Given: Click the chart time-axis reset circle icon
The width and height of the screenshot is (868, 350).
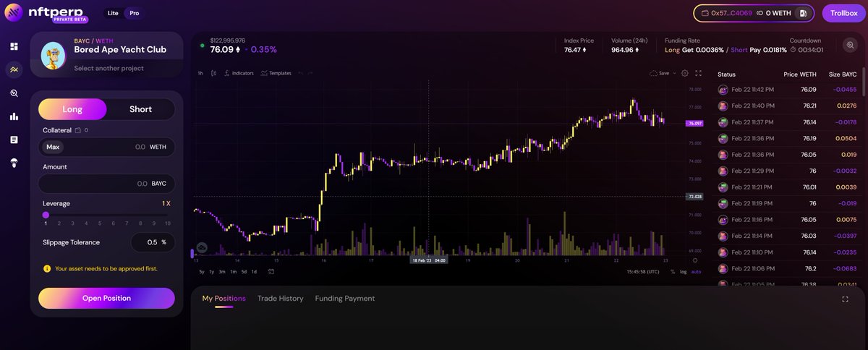Looking at the screenshot, I should coord(695,260).
